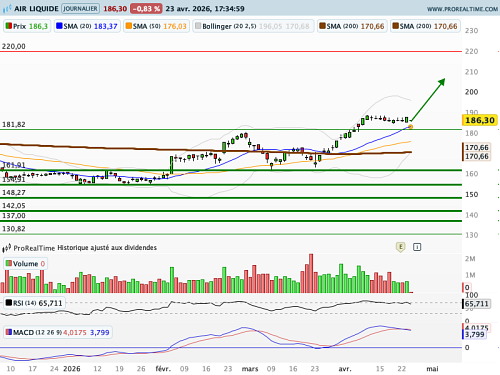Viewport: 500px width, 375px height.
Task: Click the 65,711 RSI axis value tag
Action: click(477, 304)
